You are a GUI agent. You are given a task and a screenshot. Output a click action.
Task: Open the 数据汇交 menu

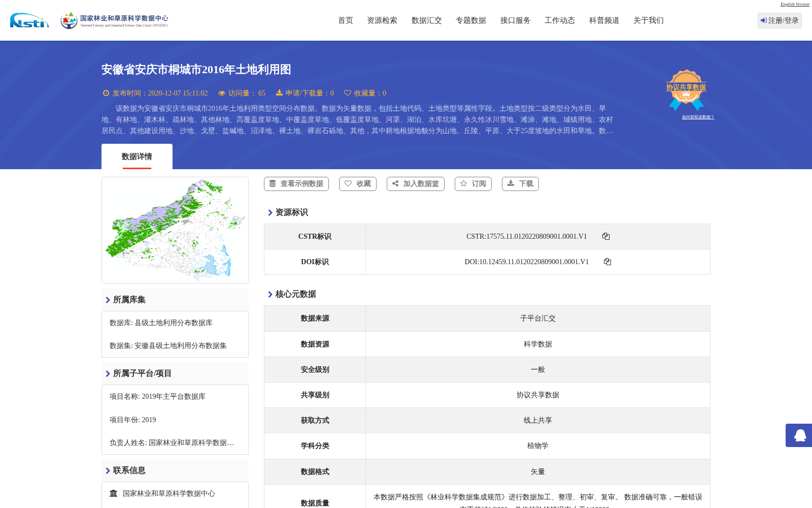tap(427, 20)
